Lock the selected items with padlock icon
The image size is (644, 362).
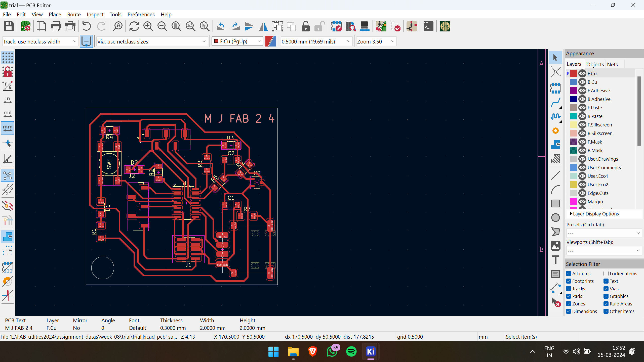coord(306,26)
